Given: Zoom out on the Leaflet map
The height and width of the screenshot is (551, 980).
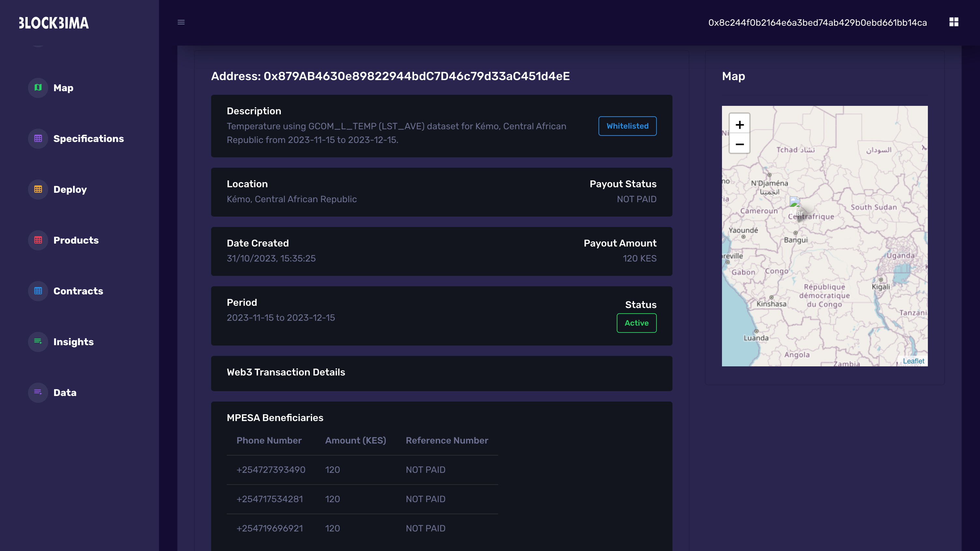Looking at the screenshot, I should (x=739, y=145).
